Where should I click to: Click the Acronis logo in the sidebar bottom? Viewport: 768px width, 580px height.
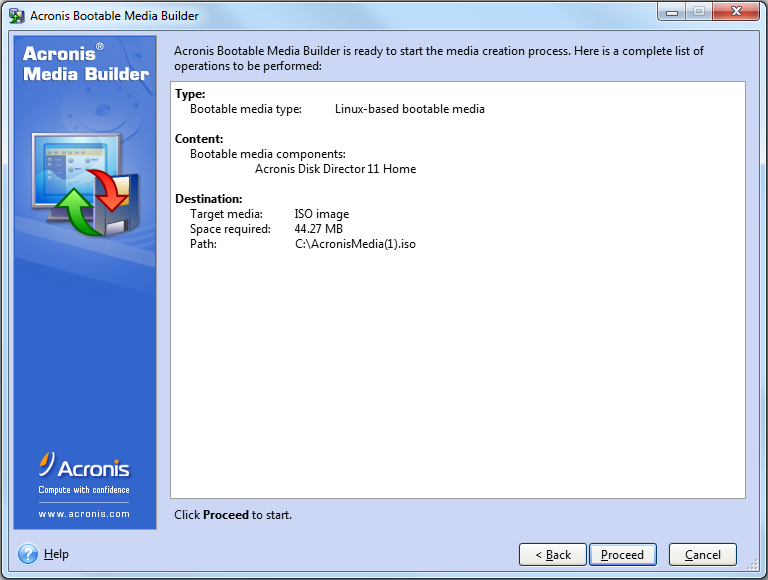coord(84,467)
